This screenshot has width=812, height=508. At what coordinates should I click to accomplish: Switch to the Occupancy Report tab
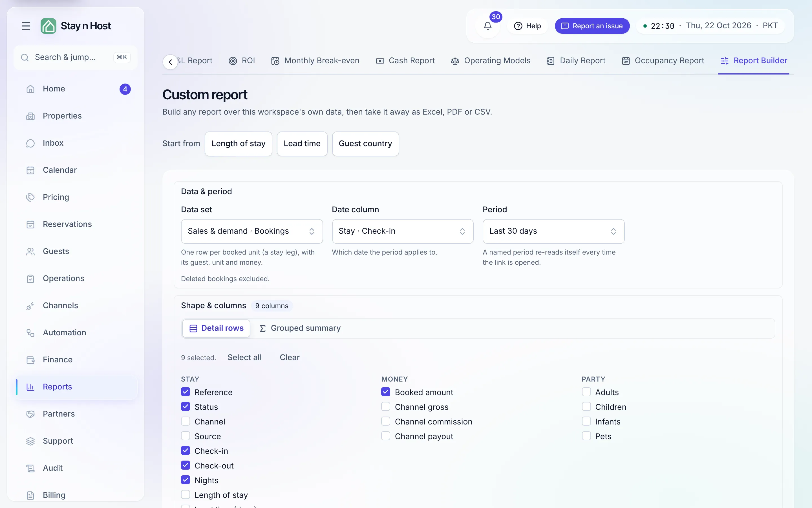point(663,61)
